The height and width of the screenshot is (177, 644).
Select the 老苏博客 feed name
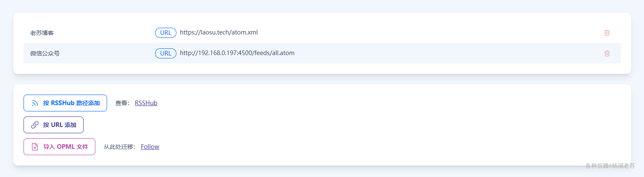[42, 33]
